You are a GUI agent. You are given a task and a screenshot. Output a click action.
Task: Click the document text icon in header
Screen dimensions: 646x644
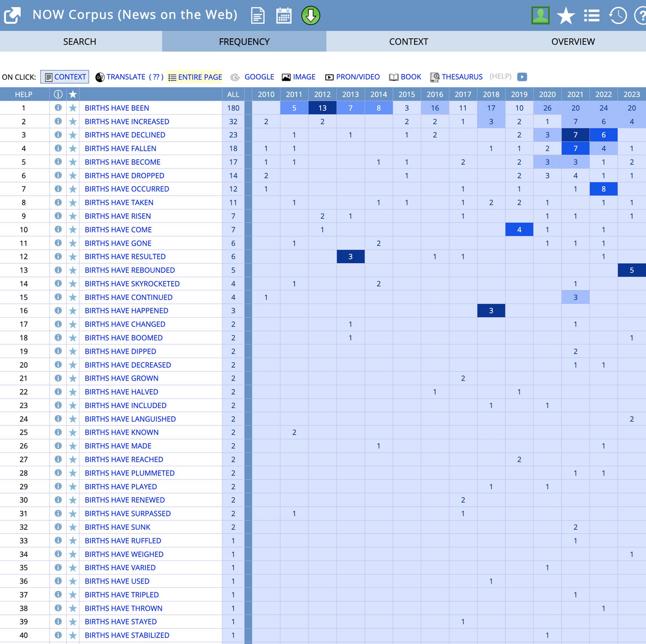pos(258,16)
